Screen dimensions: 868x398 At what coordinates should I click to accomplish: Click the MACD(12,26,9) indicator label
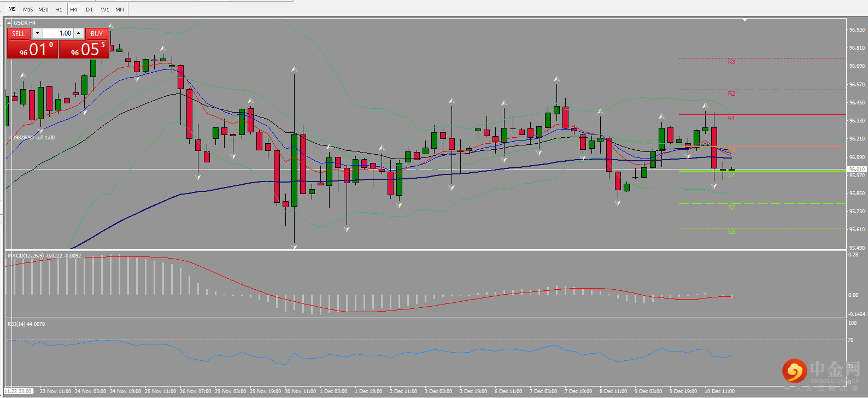tap(44, 255)
